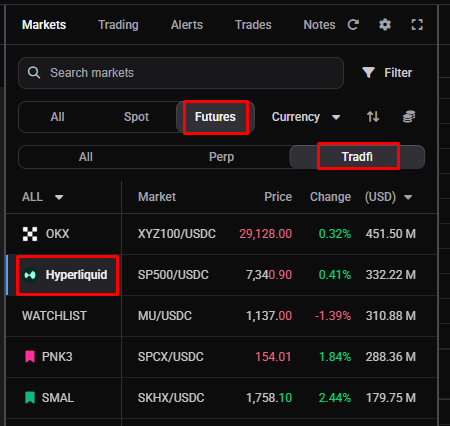
Task: Click the 154.01 price value
Action: pyautogui.click(x=273, y=357)
